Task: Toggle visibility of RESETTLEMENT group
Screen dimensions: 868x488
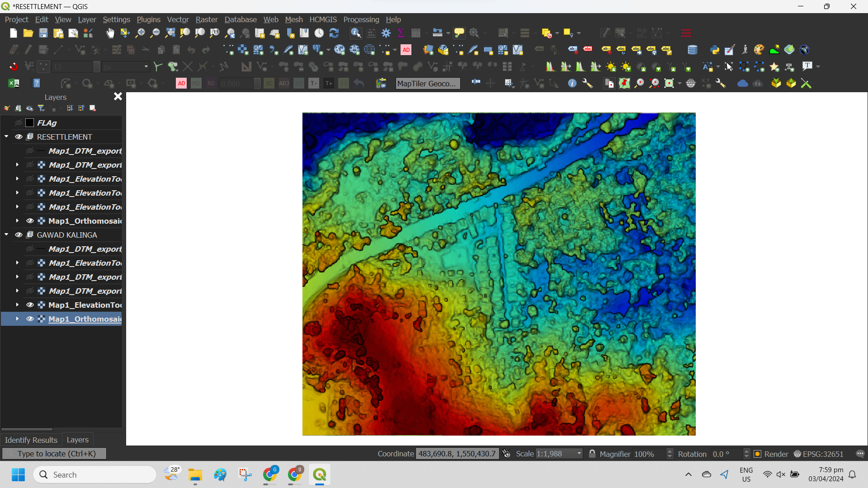Action: 19,137
